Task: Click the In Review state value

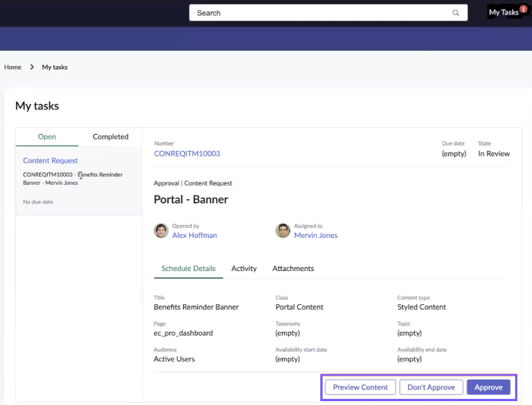Action: click(x=494, y=154)
